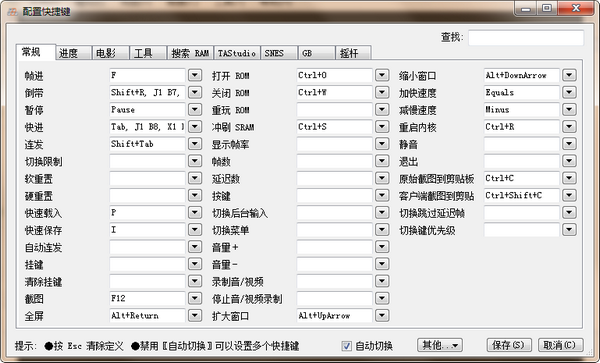Switch to the 进度 tab

point(73,53)
